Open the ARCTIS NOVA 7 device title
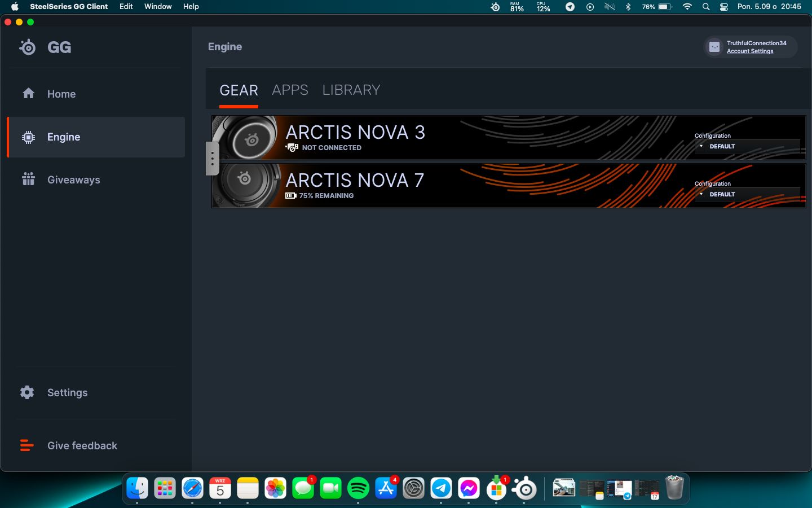 coord(355,180)
